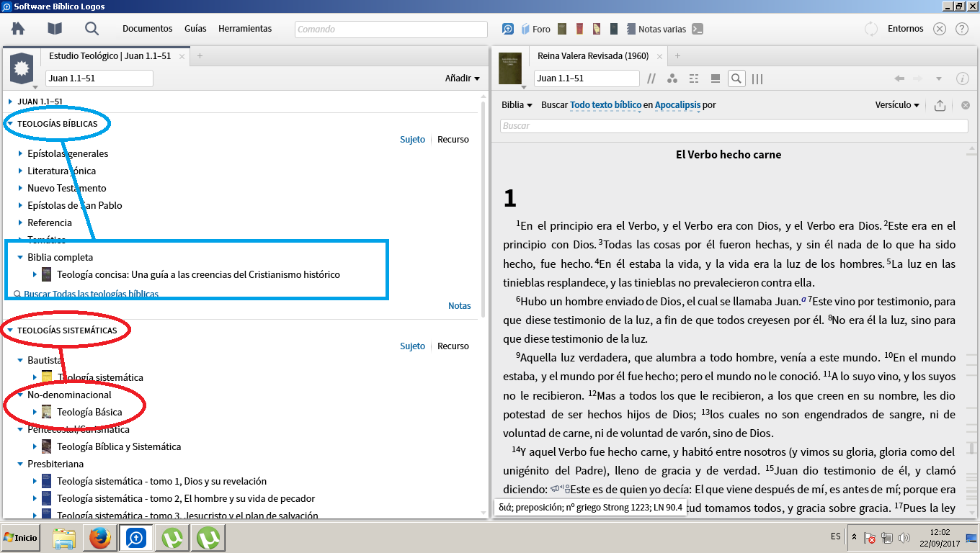The width and height of the screenshot is (980, 553).
Task: Click the Todo texto bíblico link
Action: (x=605, y=104)
